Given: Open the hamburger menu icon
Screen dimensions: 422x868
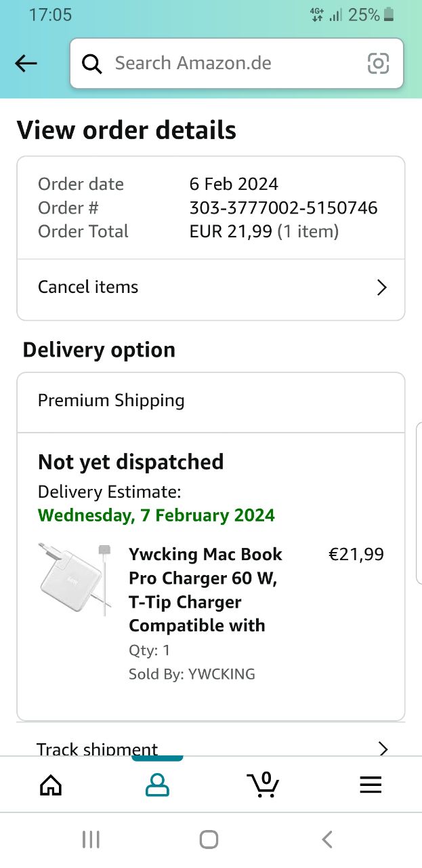Looking at the screenshot, I should pos(370,785).
